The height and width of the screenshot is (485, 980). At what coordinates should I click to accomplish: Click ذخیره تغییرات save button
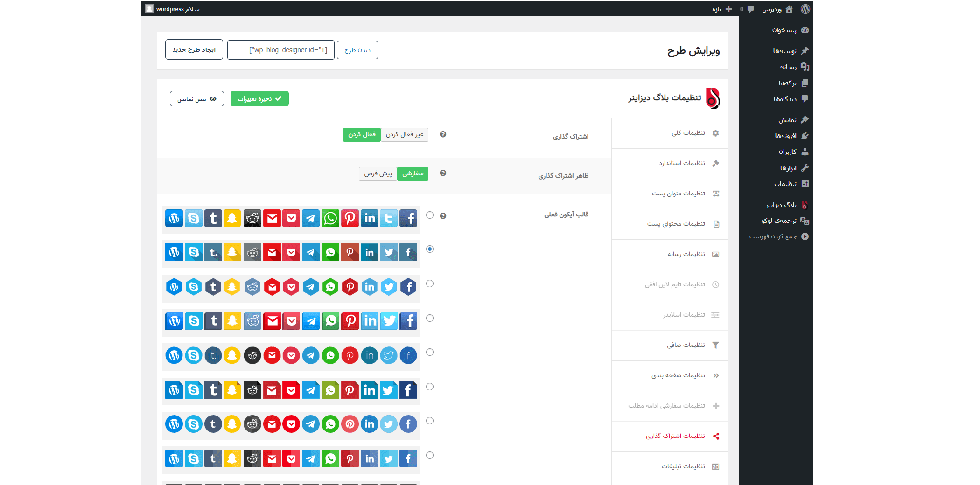259,99
